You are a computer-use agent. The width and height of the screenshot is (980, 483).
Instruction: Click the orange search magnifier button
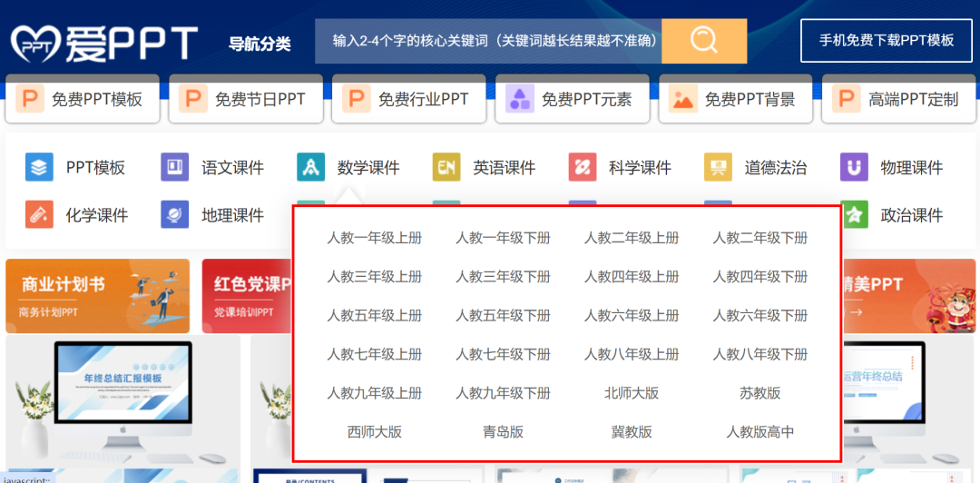704,41
